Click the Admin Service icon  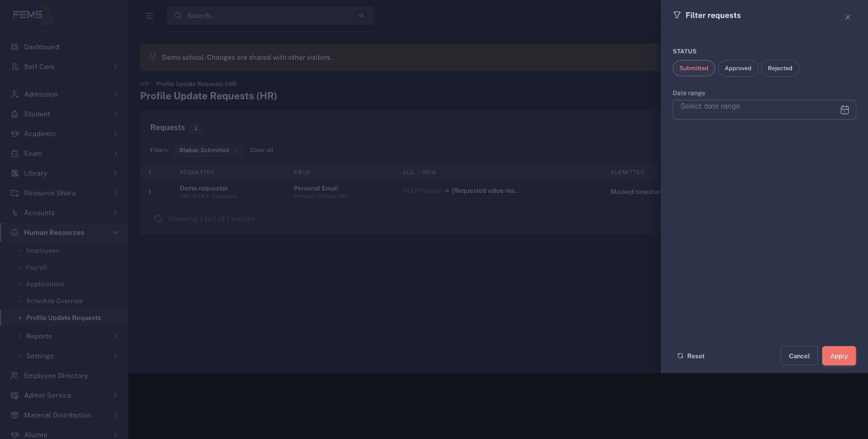pos(15,395)
